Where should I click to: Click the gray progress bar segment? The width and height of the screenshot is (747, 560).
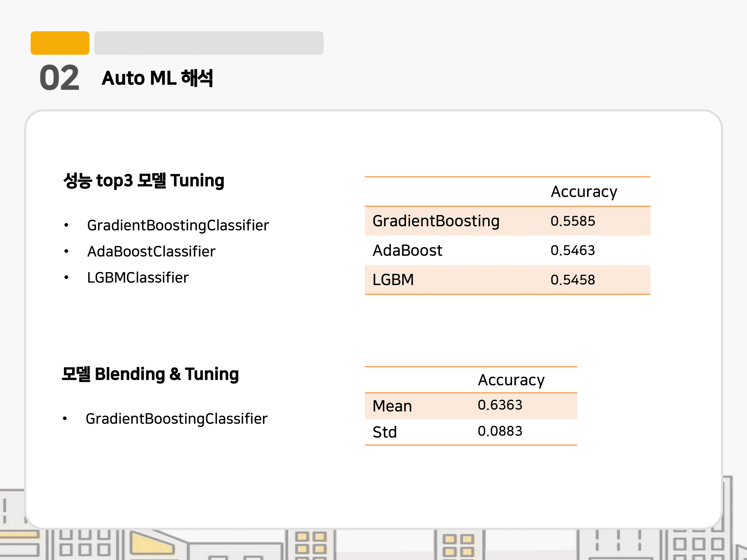tap(208, 43)
